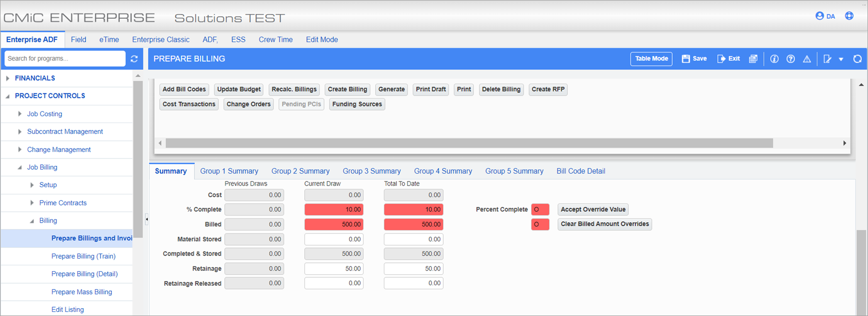
Task: Click the right arrow of horizontal scrollbar
Action: [845, 143]
